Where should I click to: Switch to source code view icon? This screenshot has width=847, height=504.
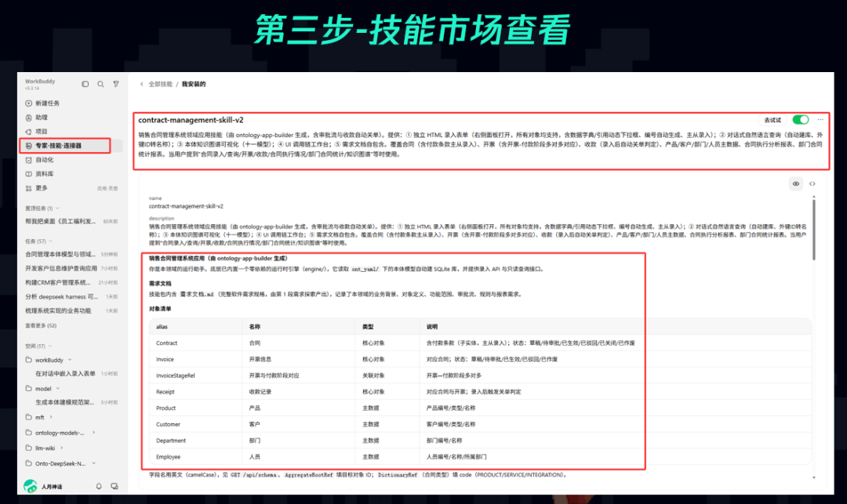tap(812, 184)
